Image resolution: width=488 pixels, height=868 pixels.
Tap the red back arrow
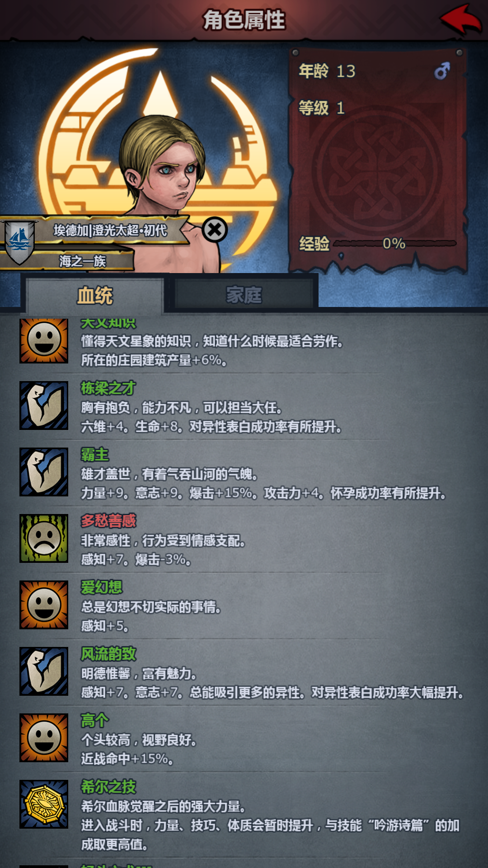click(x=460, y=19)
